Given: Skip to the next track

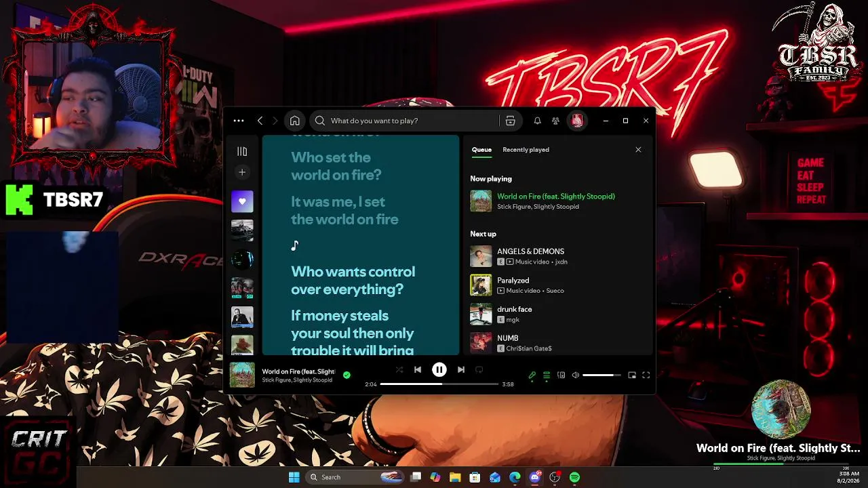Looking at the screenshot, I should 461,369.
